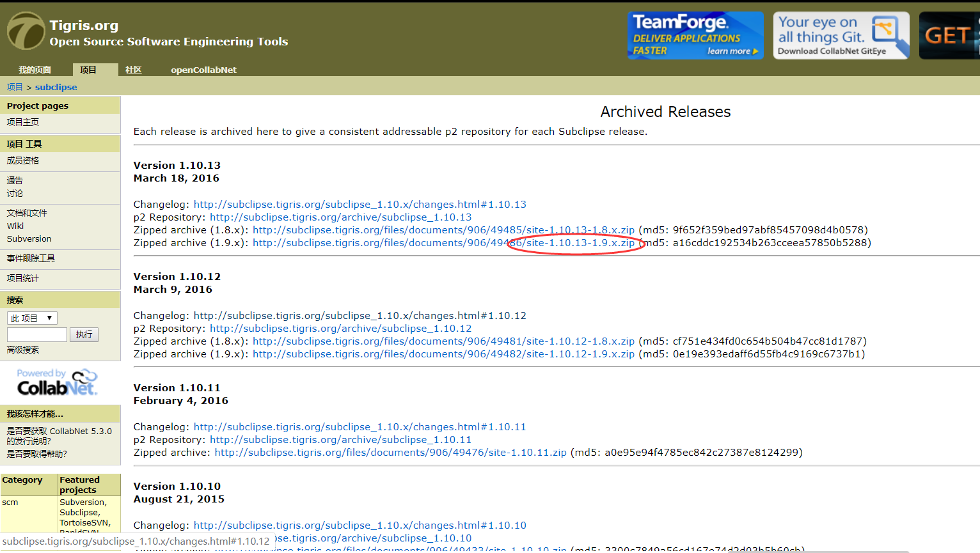
Task: Open the p2 repository link for 1.10.12
Action: [x=340, y=329]
